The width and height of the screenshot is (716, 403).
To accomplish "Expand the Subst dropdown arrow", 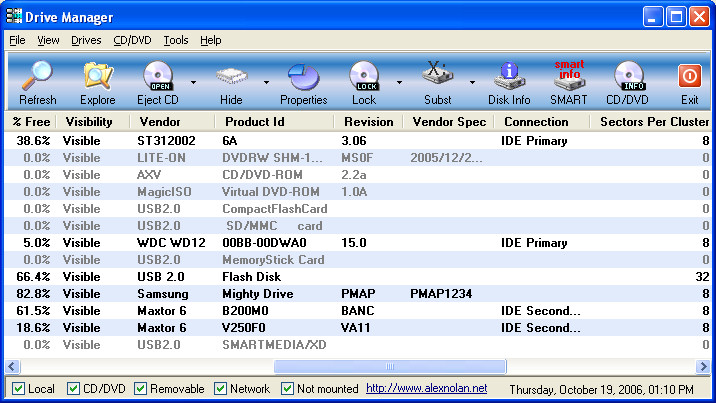I will [472, 83].
